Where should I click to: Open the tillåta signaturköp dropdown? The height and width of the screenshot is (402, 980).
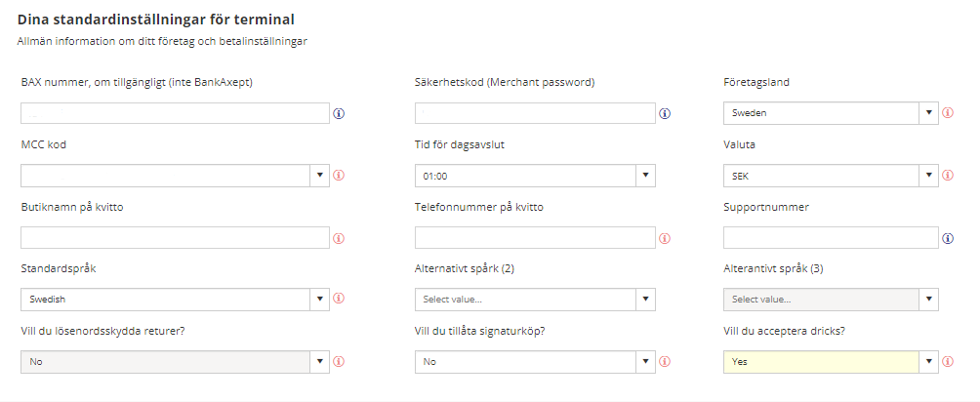click(x=535, y=361)
